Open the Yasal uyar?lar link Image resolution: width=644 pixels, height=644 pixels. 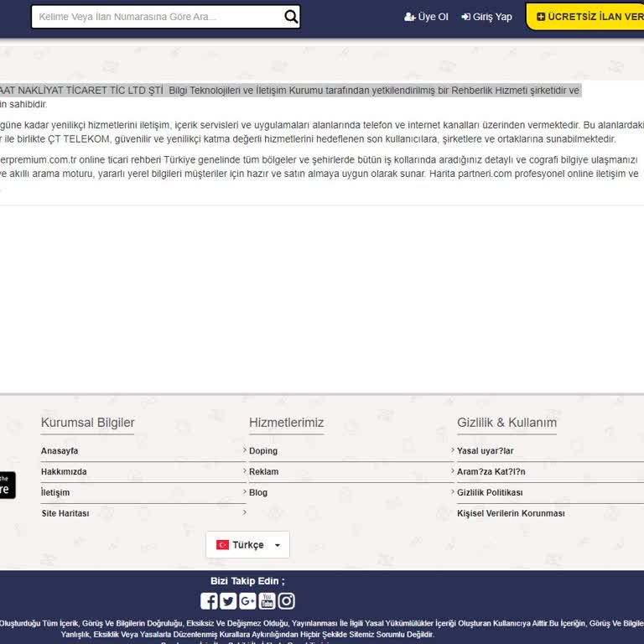click(x=485, y=451)
